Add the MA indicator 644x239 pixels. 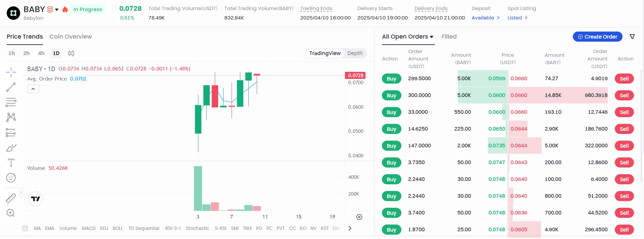[x=37, y=228]
